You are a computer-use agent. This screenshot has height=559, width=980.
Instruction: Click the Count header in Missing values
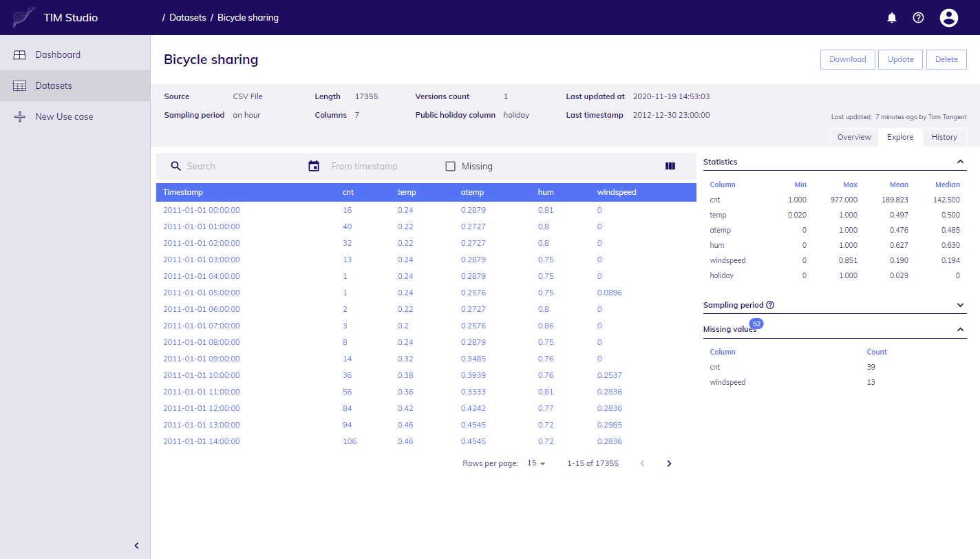tap(877, 352)
